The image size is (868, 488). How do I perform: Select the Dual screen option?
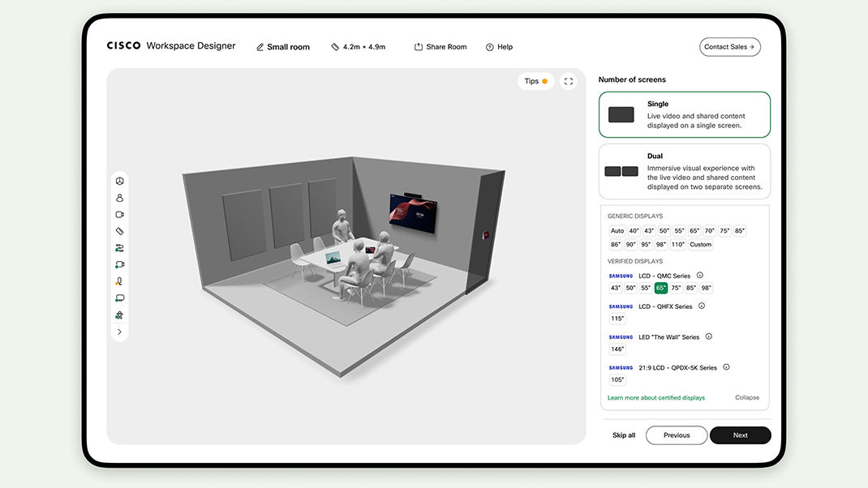coord(684,171)
